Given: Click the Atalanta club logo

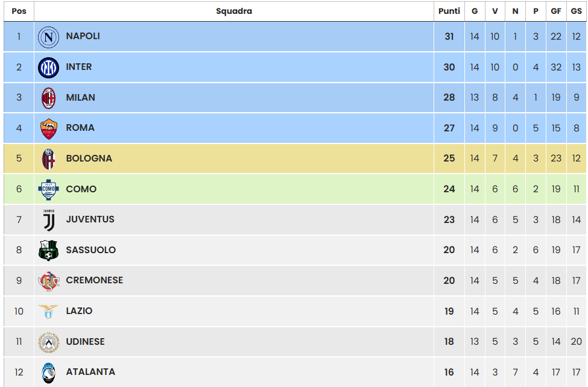Looking at the screenshot, I should point(49,373).
